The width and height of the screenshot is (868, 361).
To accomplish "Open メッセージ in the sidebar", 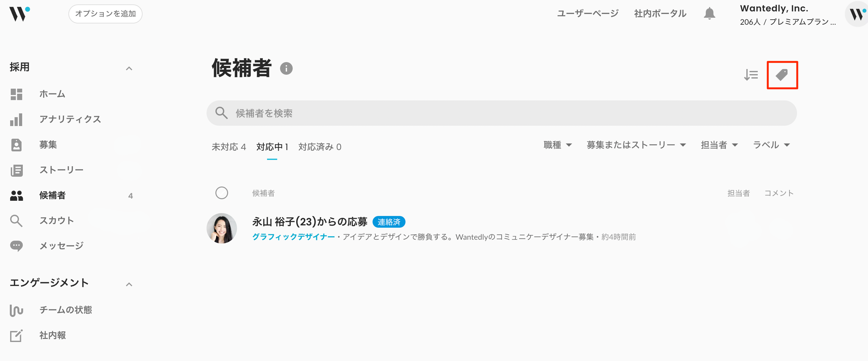I will click(x=61, y=246).
